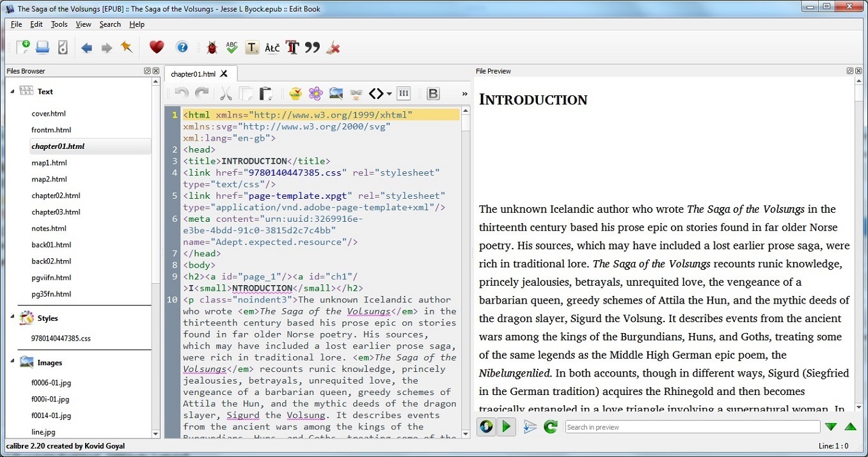Viewport: 868px width, 457px height.
Task: Fix HTML using the HTML smiley icon
Action: [295, 93]
